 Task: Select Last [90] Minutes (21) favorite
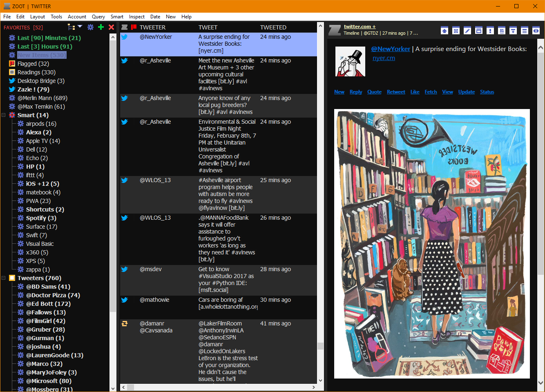pos(49,38)
